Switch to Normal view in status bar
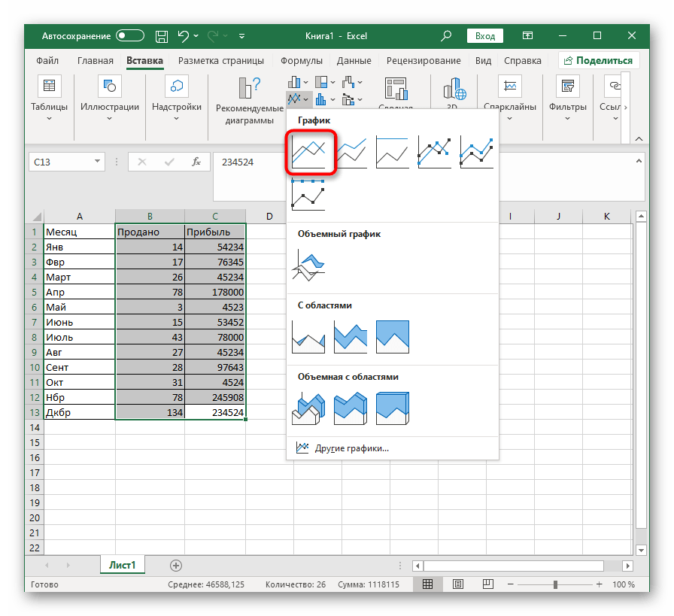The height and width of the screenshot is (616, 674). 427,584
